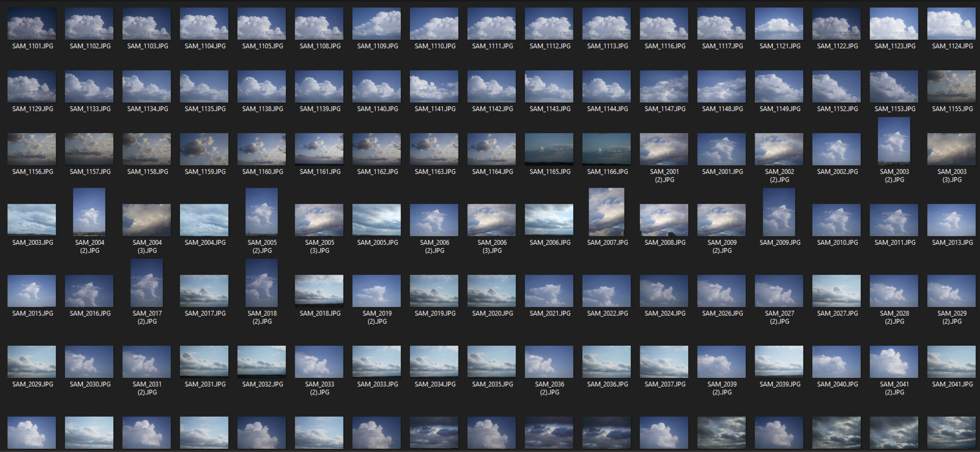The width and height of the screenshot is (980, 452).
Task: Select the SAM_2029.JPG thumbnail
Action: [32, 362]
